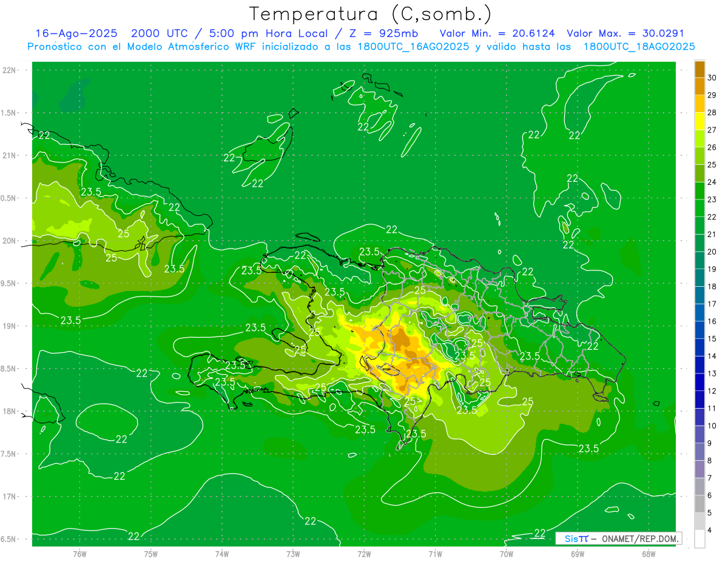Click the blue legend swatch between 14 and 15

[699, 347]
